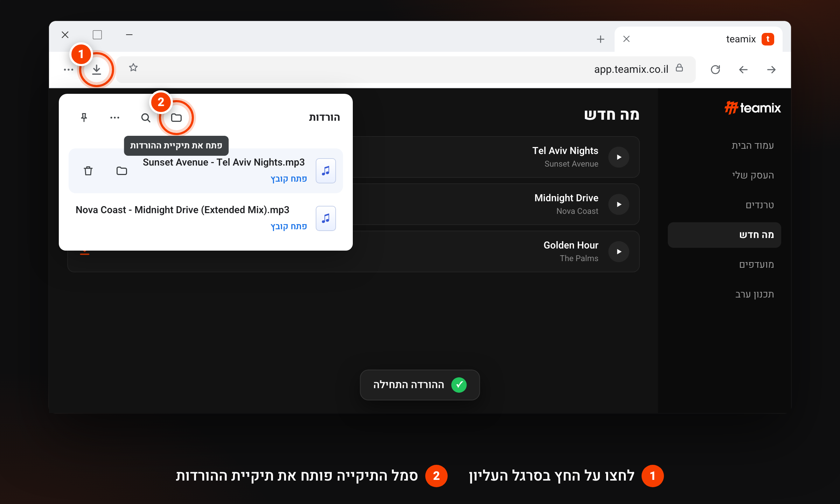
Task: Play Golden Hour track
Action: pyautogui.click(x=619, y=252)
